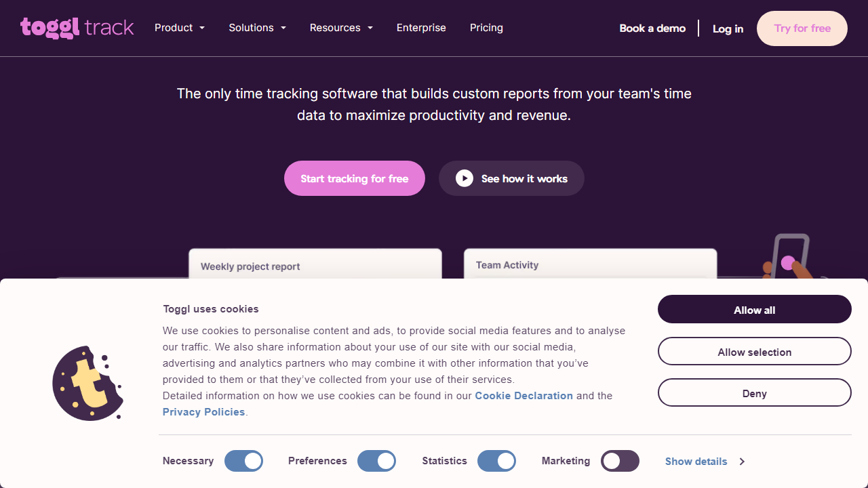Click the Weekly project report card
The width and height of the screenshot is (868, 488).
315,264
